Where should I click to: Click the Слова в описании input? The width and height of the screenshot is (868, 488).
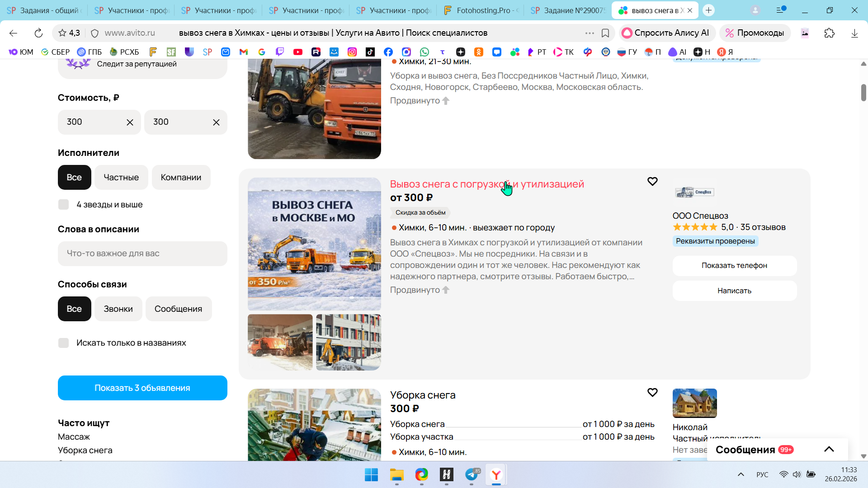click(142, 253)
